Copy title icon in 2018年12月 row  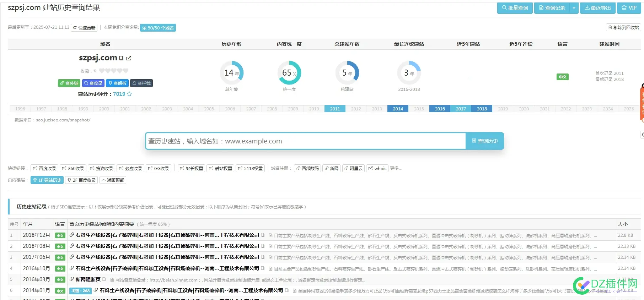coord(263,235)
